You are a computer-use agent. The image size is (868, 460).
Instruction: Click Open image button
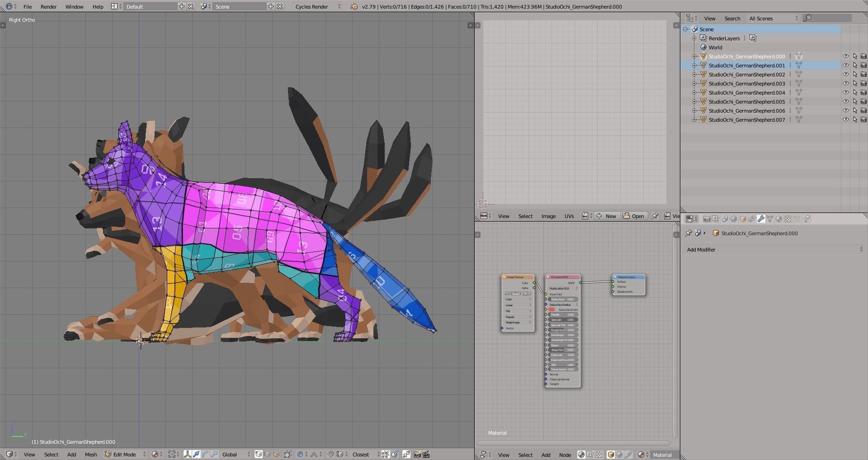tap(634, 216)
